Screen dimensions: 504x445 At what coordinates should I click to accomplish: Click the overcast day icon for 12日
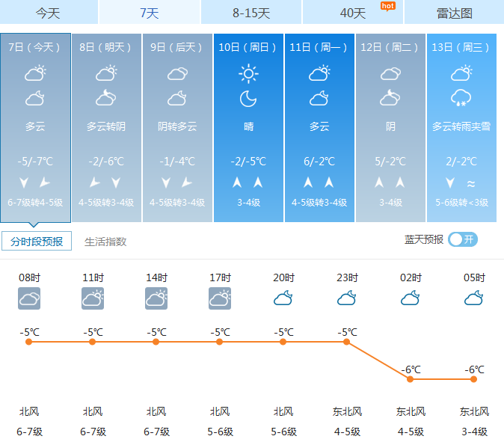click(x=390, y=73)
